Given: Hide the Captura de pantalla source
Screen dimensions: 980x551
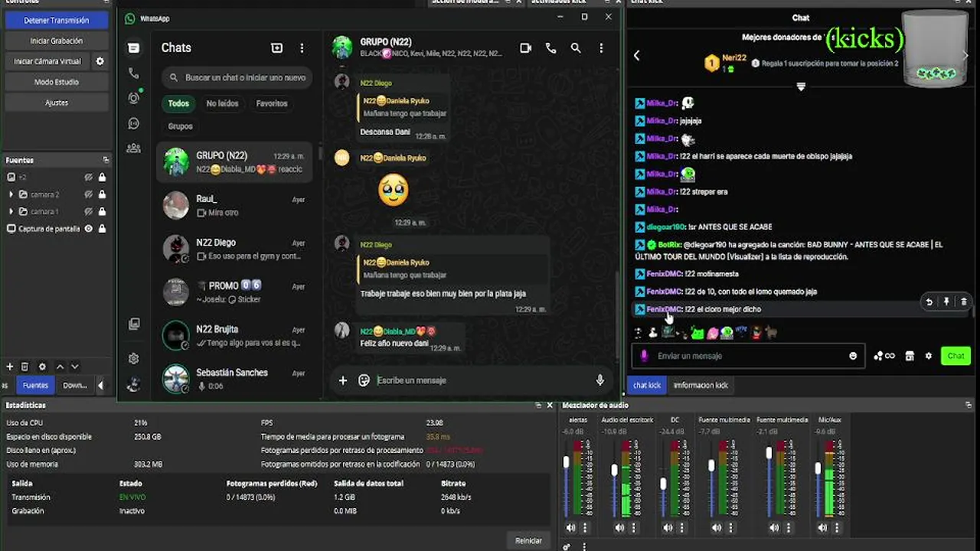Looking at the screenshot, I should point(89,229).
